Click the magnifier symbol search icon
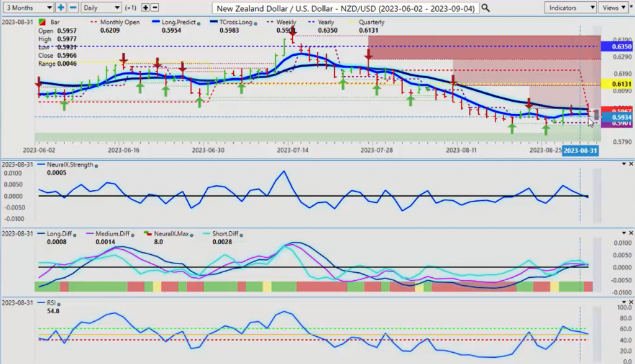Viewport: 635px width, 364px height. pyautogui.click(x=485, y=7)
